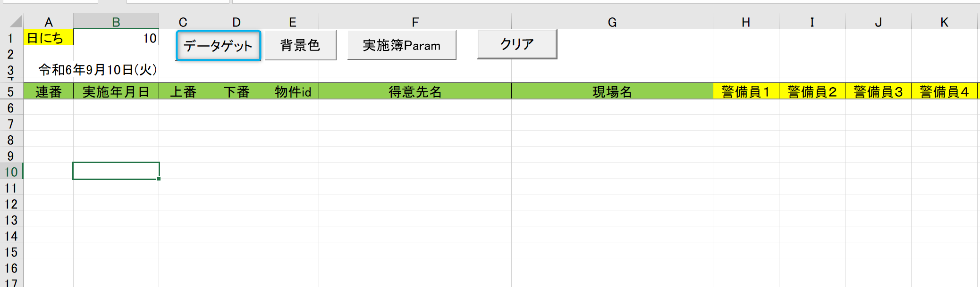The width and height of the screenshot is (980, 287).
Task: Select column header G
Action: pos(612,22)
